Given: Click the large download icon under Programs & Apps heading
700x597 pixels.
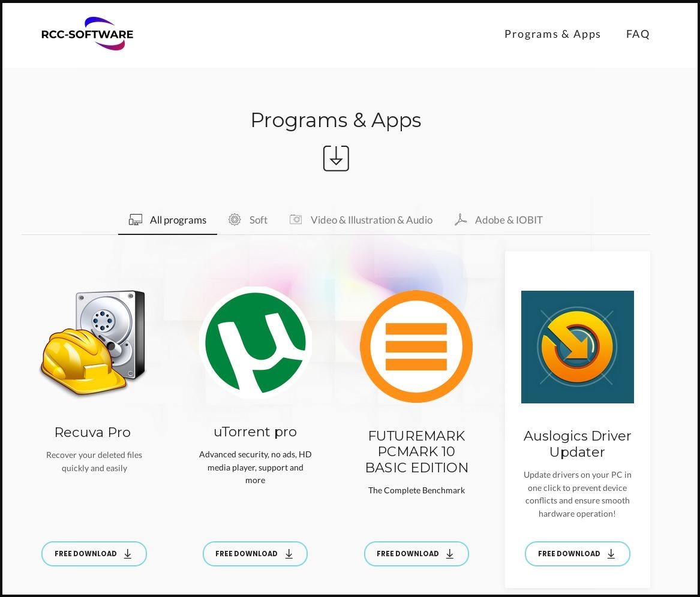Looking at the screenshot, I should 336,158.
